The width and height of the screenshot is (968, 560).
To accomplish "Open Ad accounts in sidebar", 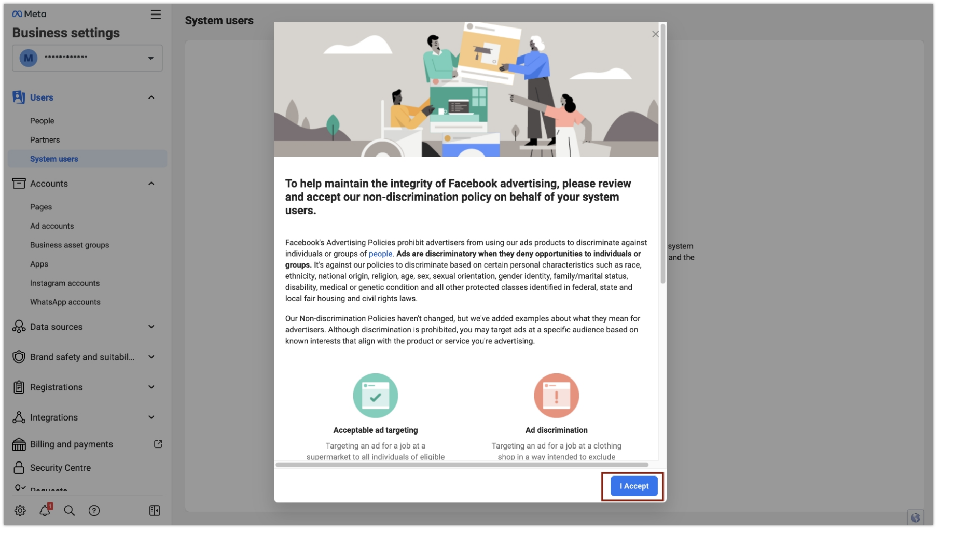I will point(52,226).
